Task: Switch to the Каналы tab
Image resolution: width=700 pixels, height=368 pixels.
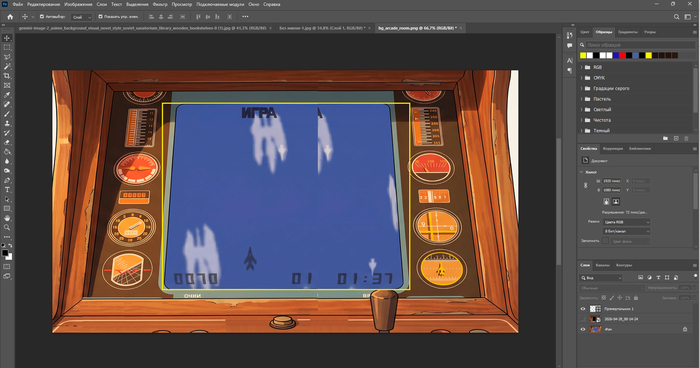Action: (602, 265)
